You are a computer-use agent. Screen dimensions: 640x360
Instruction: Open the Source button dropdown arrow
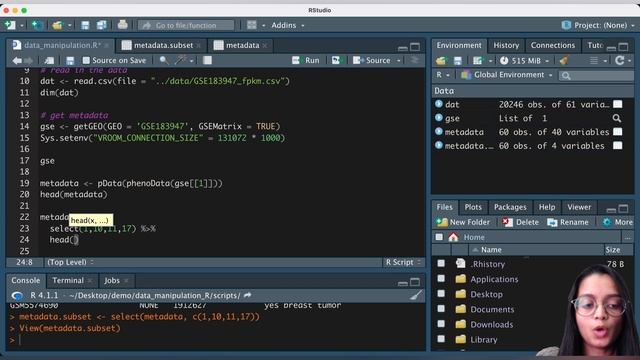pos(399,60)
